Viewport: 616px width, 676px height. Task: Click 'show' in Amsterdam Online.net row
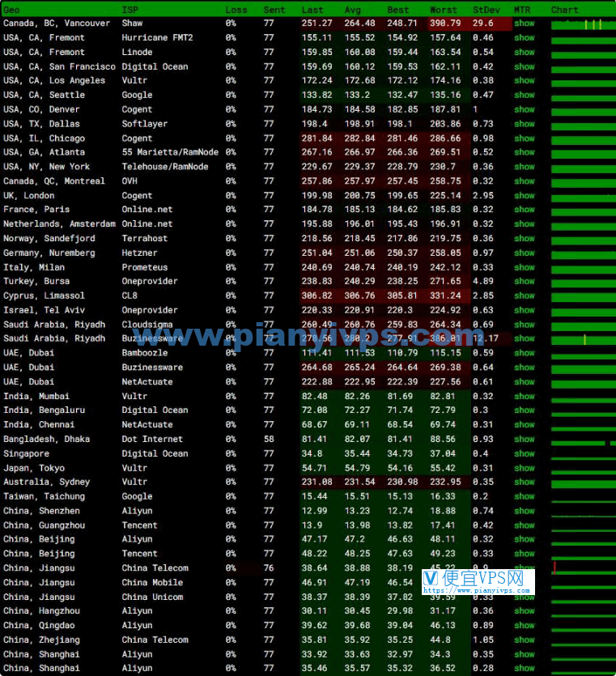coord(525,223)
